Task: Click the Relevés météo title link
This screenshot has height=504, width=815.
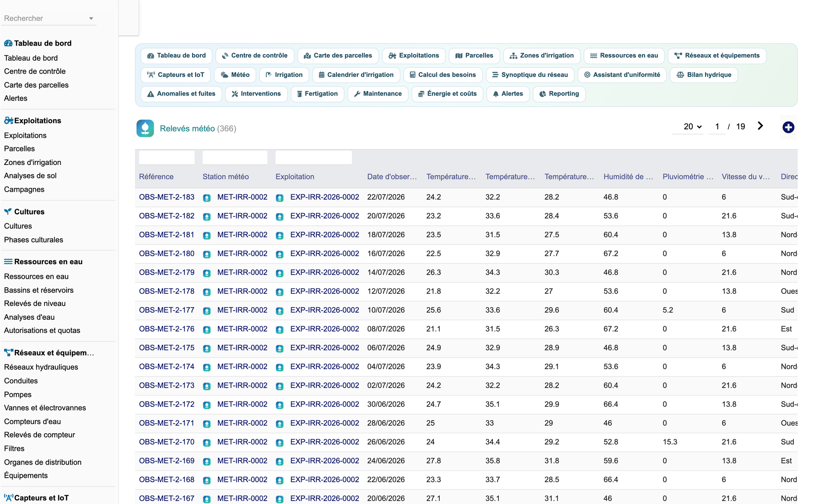Action: (187, 129)
